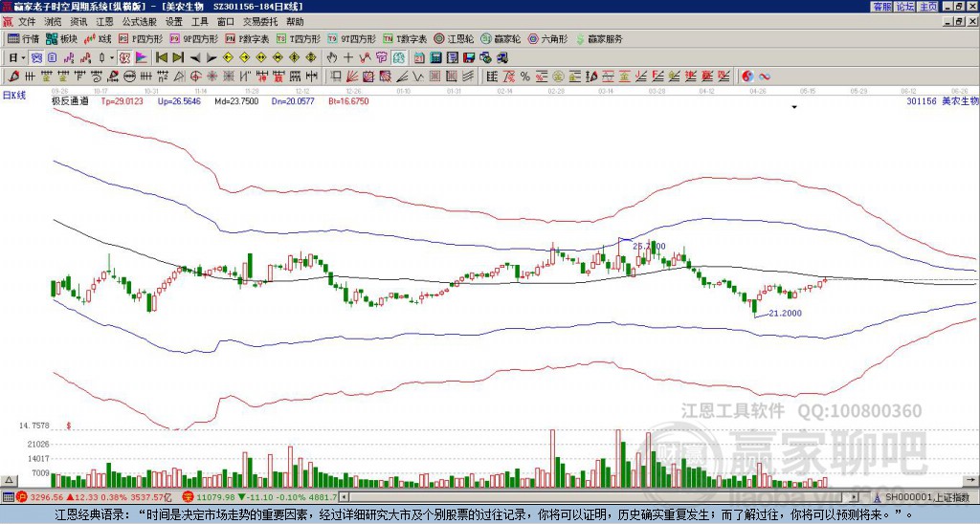Open the T四方形 tool
Screen dimensions: 980x524
(299, 38)
